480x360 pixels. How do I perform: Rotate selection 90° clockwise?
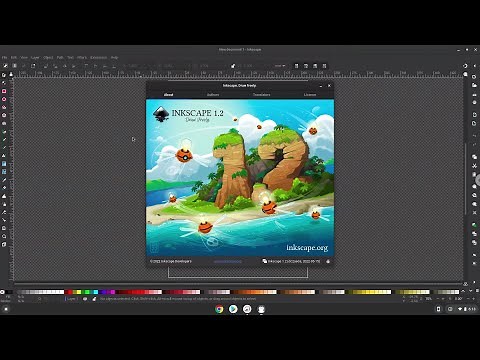tap(55, 66)
